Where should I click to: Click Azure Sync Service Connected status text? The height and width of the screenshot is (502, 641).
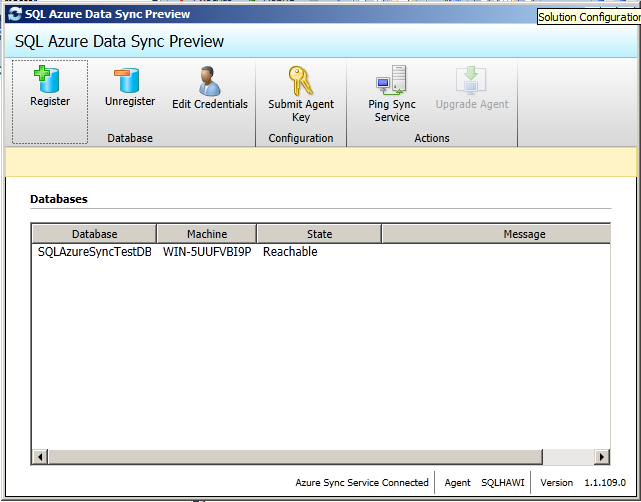pyautogui.click(x=362, y=483)
